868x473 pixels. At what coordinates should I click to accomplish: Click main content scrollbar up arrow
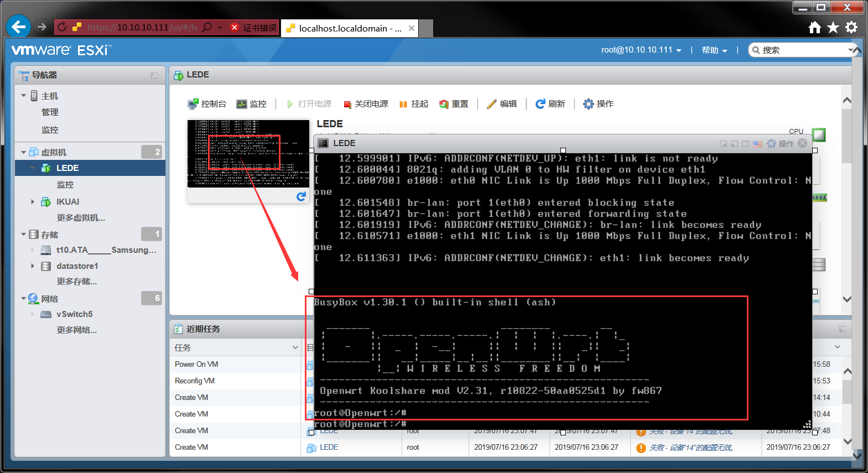point(846,101)
